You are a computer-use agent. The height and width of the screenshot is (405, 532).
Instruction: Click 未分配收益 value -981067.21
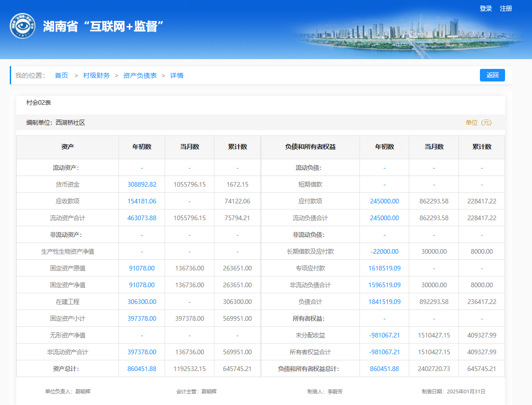(x=385, y=335)
